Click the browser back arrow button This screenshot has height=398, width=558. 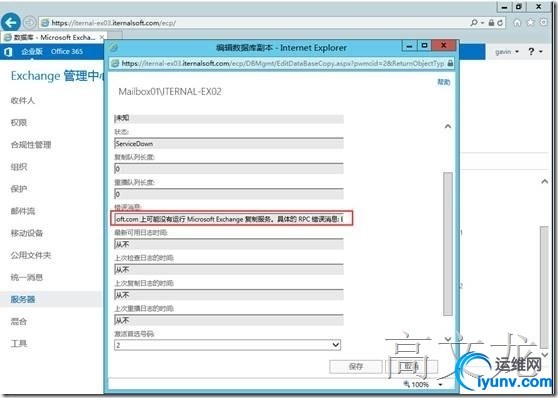coord(11,23)
